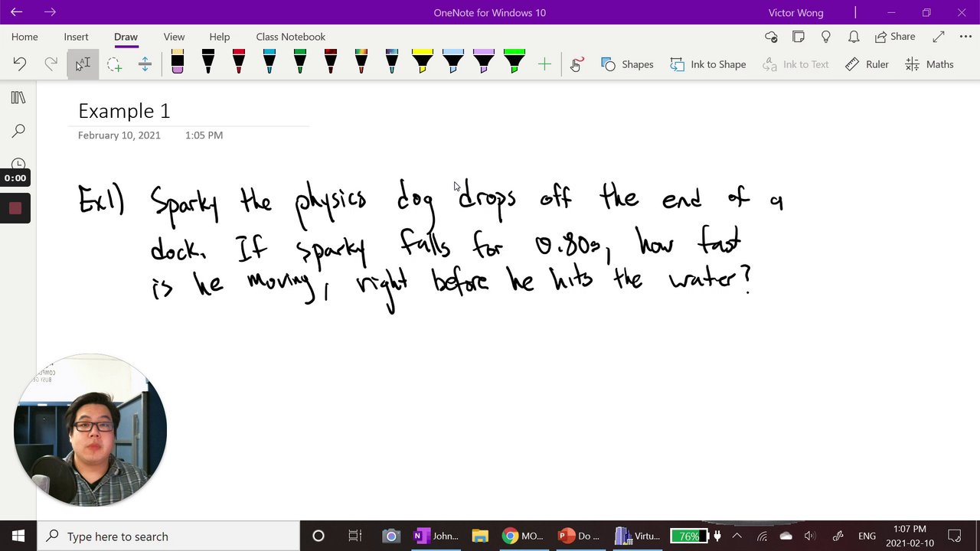This screenshot has height=551, width=980.
Task: Open the Windows Start menu
Action: pyautogui.click(x=18, y=536)
